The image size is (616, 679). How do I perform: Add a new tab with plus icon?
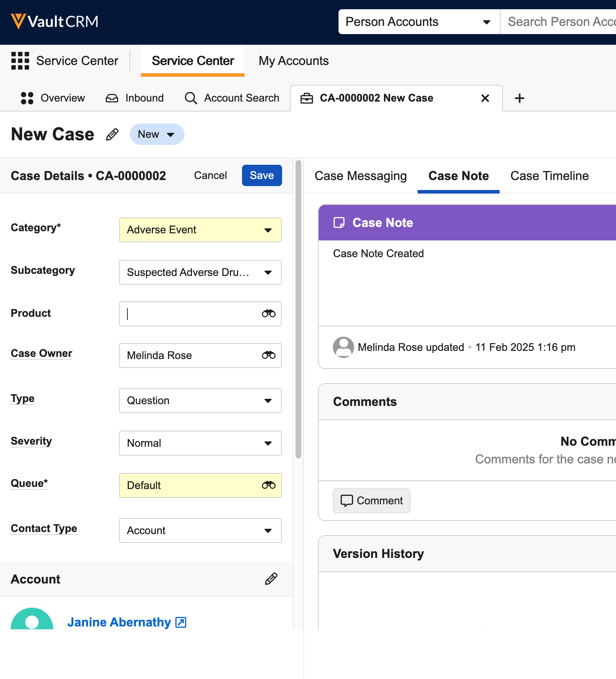pos(519,98)
